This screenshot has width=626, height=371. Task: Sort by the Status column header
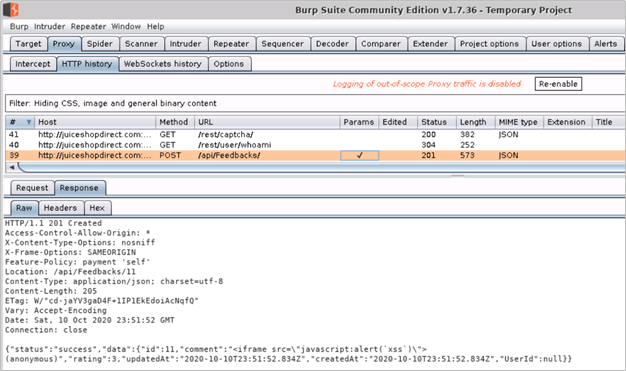coord(436,122)
